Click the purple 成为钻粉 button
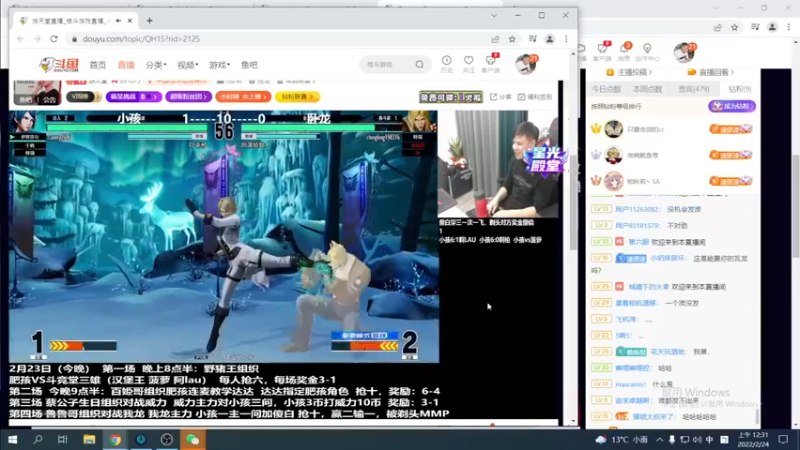Viewport: 800px width, 450px height. [x=732, y=106]
